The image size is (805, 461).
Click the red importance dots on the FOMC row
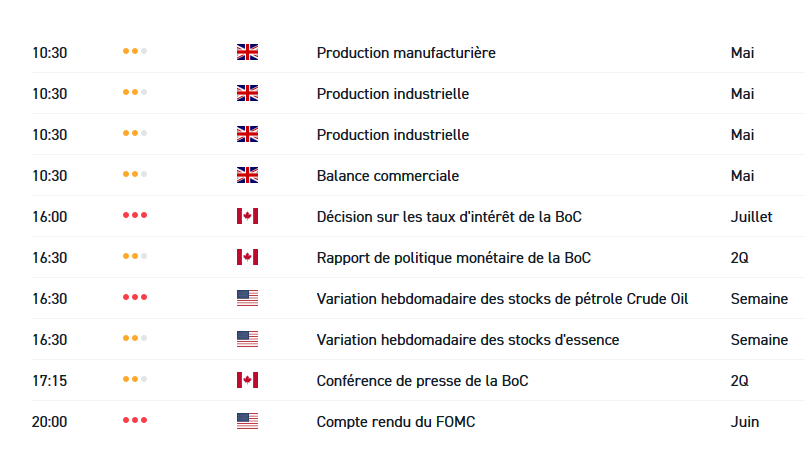point(135,421)
